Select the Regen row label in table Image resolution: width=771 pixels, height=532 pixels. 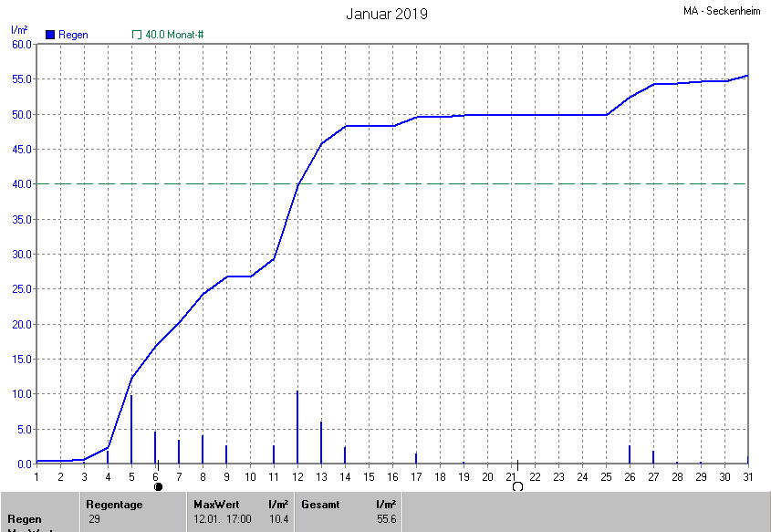tap(23, 518)
